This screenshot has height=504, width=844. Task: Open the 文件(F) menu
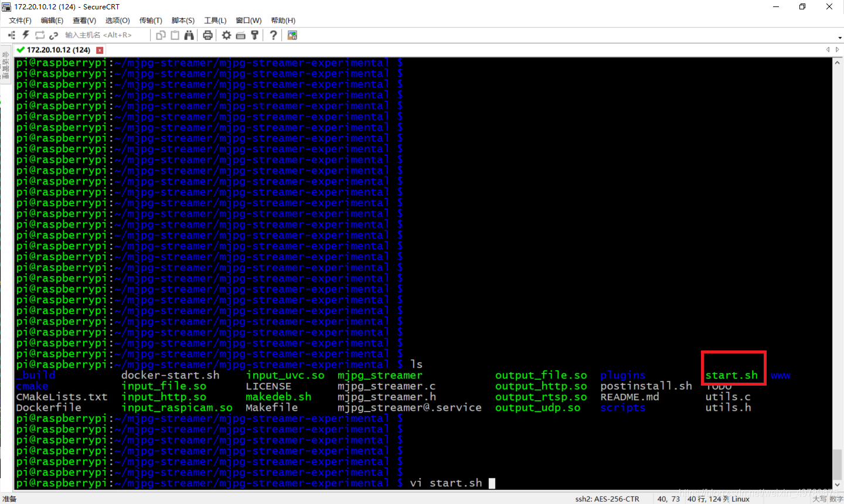click(20, 21)
